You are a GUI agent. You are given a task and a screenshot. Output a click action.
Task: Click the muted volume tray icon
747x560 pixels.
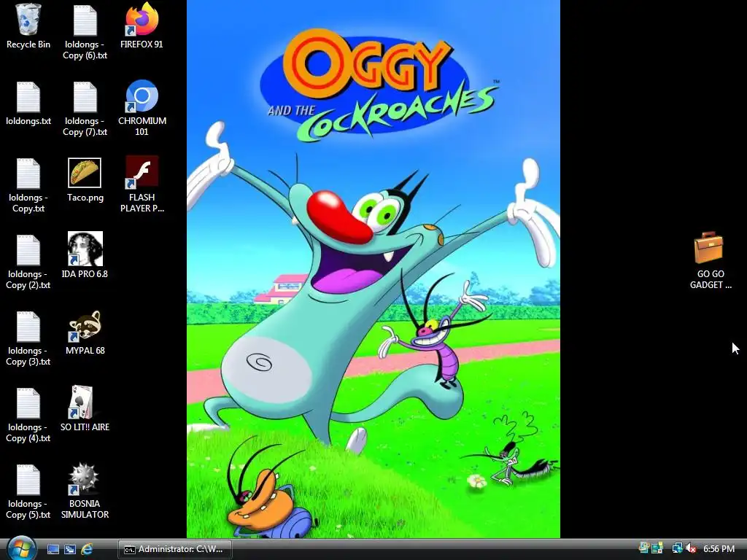click(x=692, y=549)
